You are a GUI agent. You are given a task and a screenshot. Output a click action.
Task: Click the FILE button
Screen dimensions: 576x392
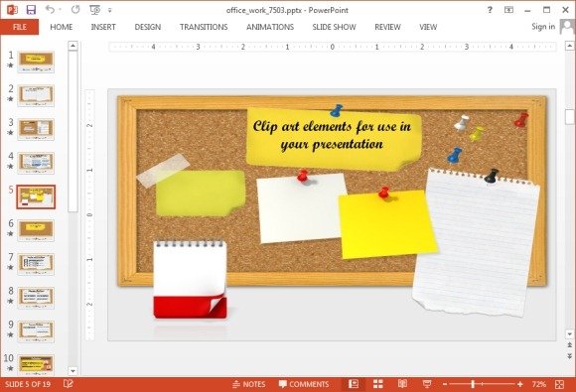pyautogui.click(x=20, y=27)
